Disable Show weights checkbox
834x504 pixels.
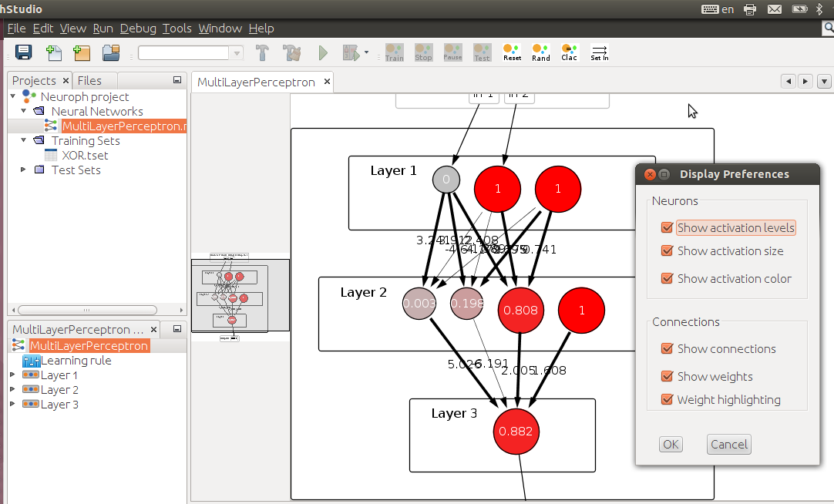tap(667, 376)
